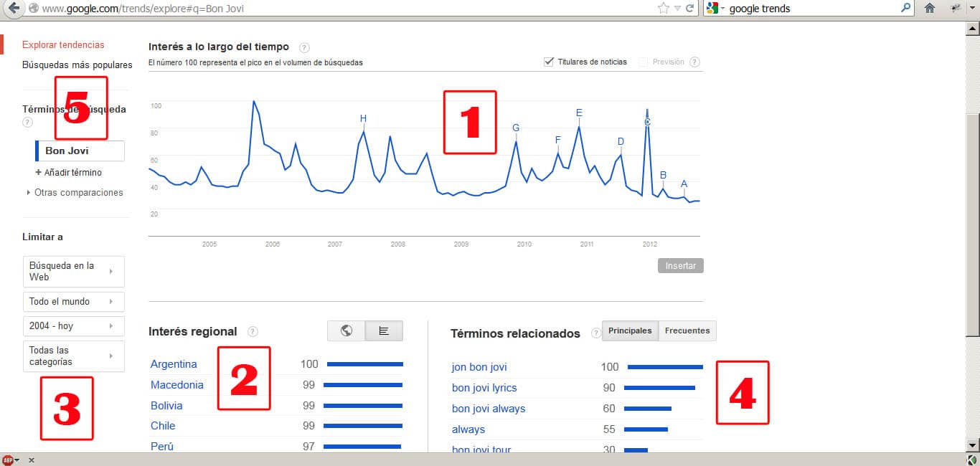This screenshot has width=980, height=466.
Task: Open related term jon bon jovi
Action: tap(479, 367)
